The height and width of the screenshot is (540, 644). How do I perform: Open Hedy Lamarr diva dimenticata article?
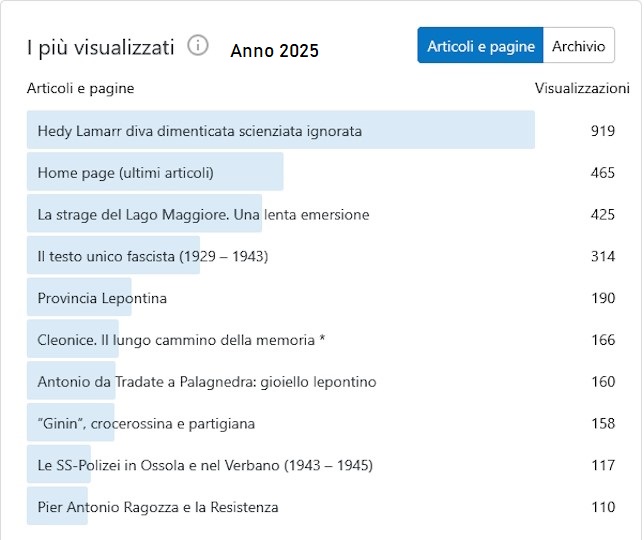(199, 131)
